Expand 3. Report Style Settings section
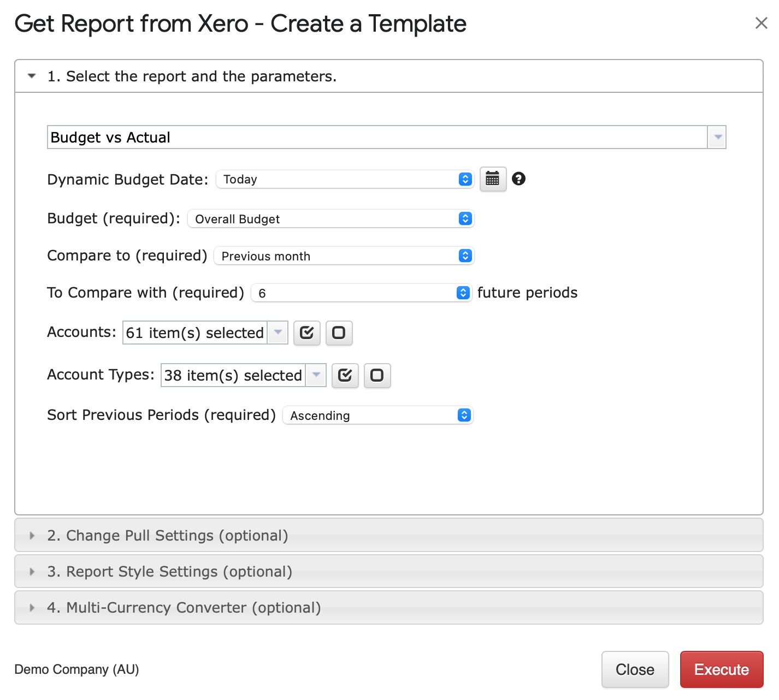The height and width of the screenshot is (700, 779). click(x=388, y=571)
